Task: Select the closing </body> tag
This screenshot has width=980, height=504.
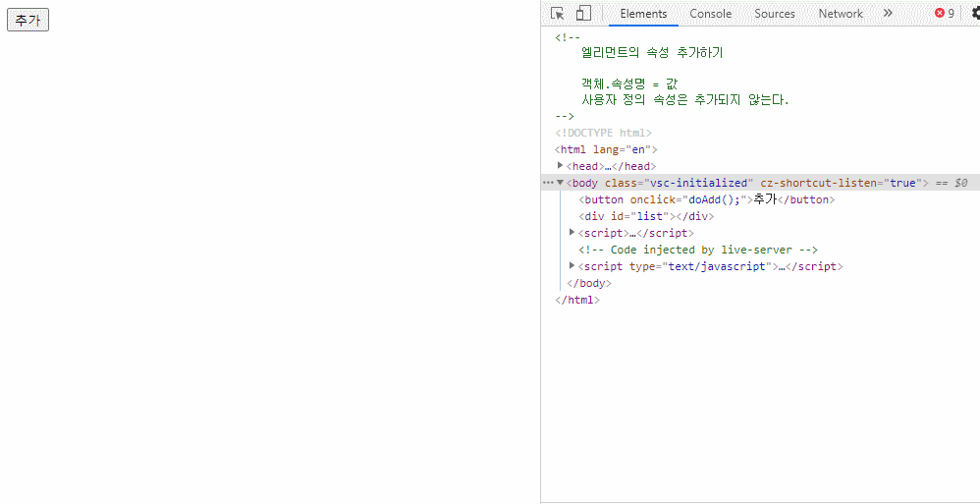Action: click(589, 283)
